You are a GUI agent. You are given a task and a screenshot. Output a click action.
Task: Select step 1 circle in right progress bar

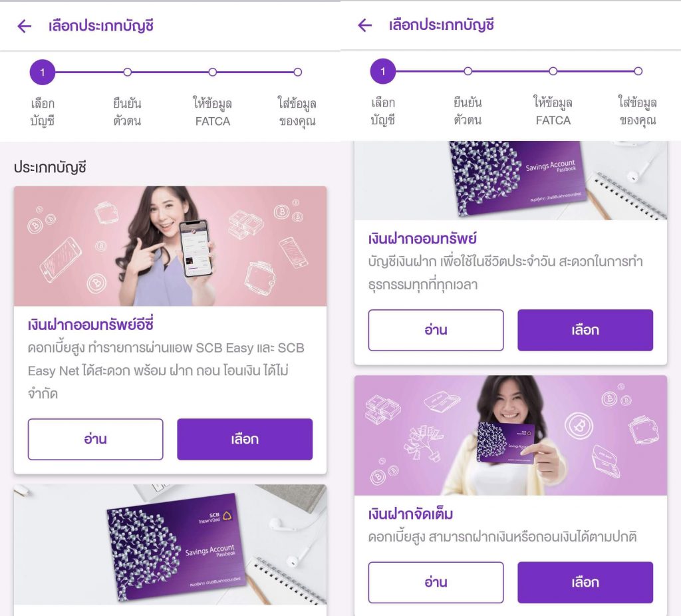click(x=383, y=71)
